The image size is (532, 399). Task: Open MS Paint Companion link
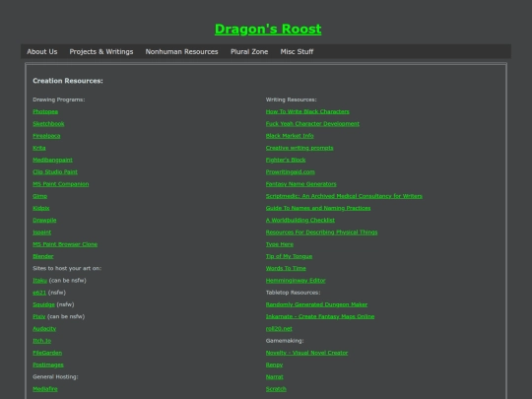61,184
